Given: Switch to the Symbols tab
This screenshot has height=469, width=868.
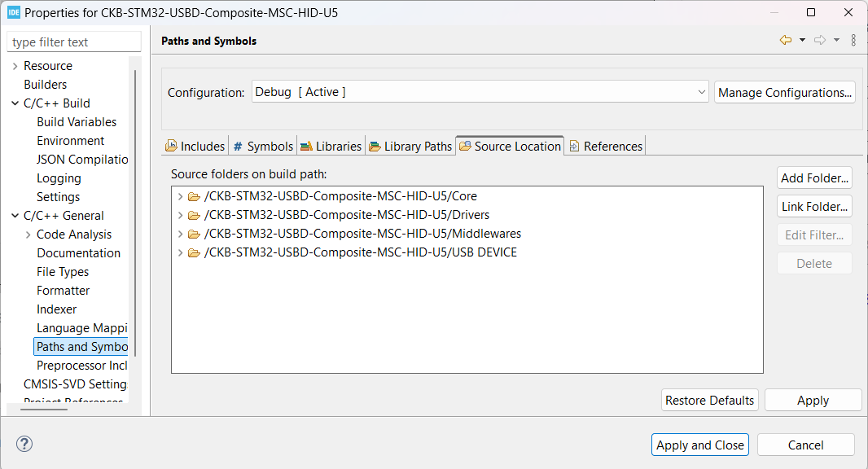Looking at the screenshot, I should coord(263,147).
